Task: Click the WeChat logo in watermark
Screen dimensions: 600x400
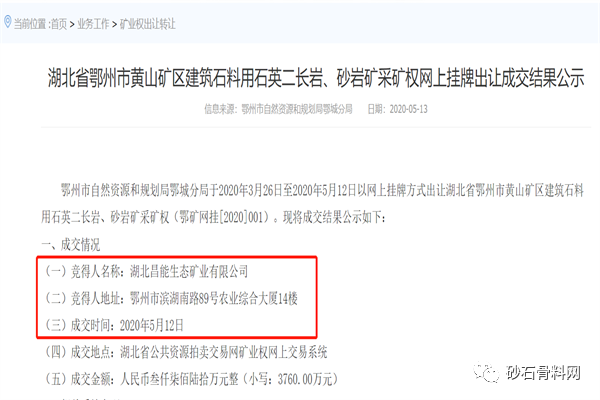Action: tap(486, 372)
